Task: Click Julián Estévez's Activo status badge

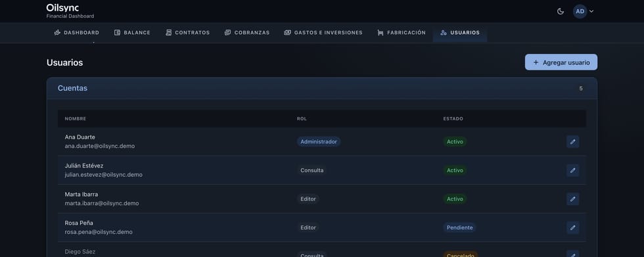Action: [x=455, y=170]
